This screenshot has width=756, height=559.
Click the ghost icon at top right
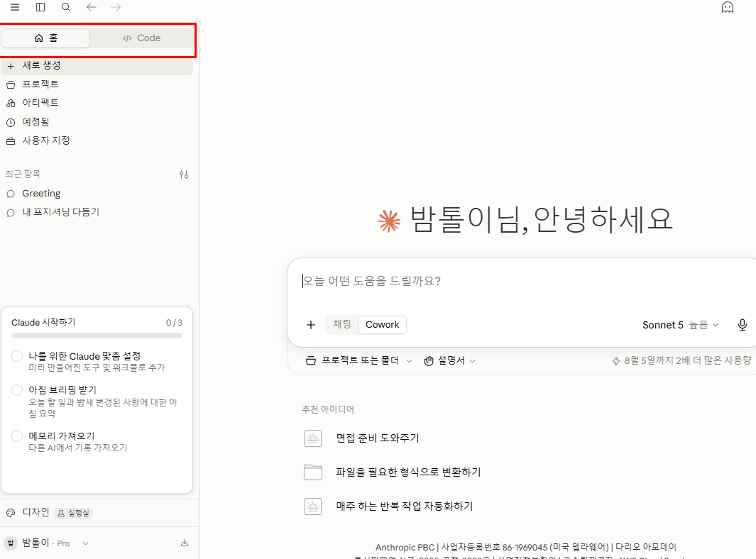pyautogui.click(x=727, y=7)
